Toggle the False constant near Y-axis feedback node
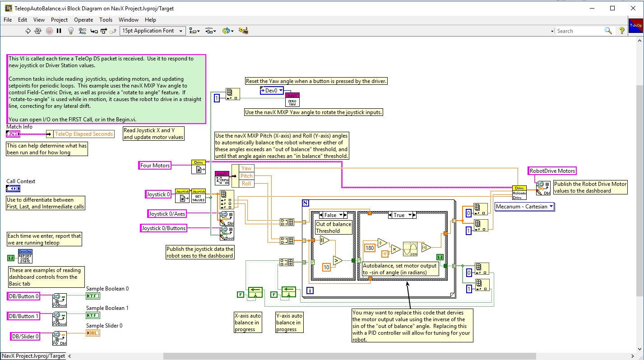The image size is (644, 360). 273,295
